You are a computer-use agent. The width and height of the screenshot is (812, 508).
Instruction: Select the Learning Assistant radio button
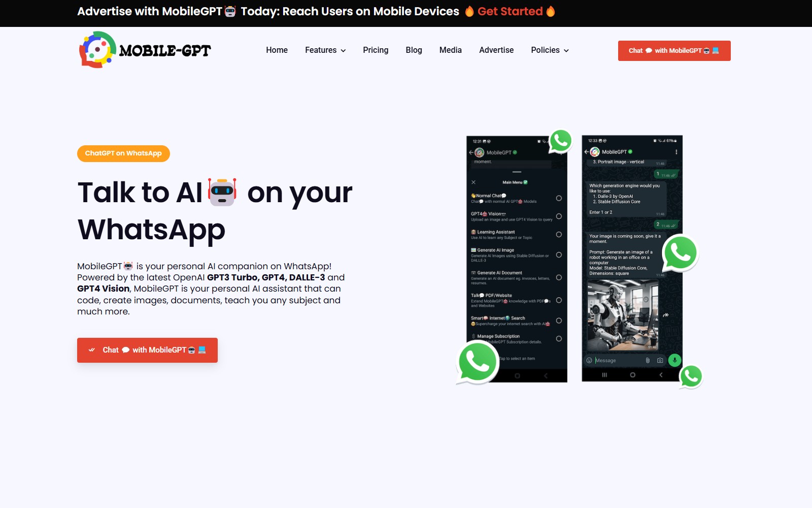(x=559, y=235)
